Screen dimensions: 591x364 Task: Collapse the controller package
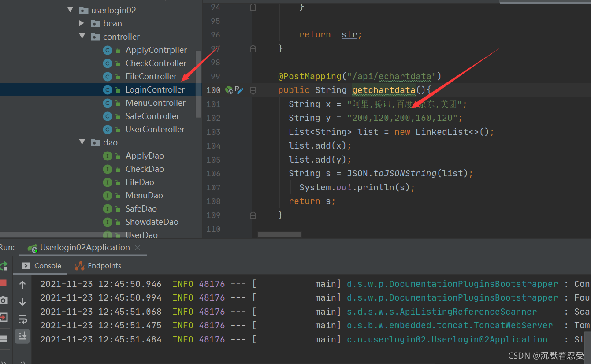[82, 36]
